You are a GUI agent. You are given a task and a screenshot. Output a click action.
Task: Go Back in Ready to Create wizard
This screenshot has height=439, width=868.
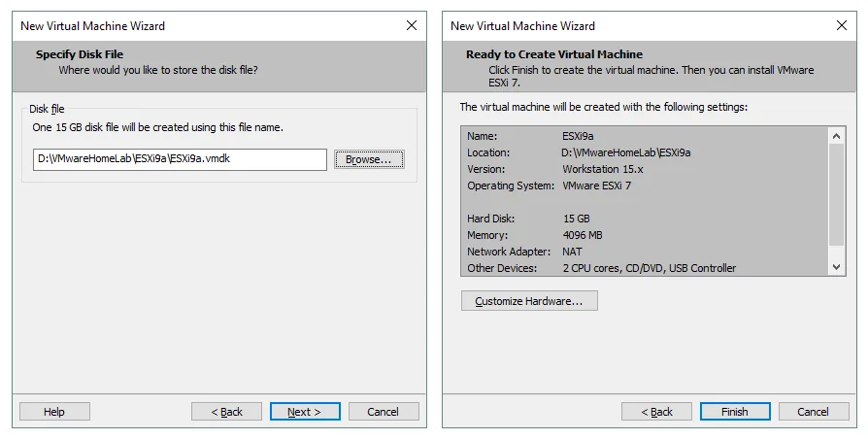coord(656,412)
